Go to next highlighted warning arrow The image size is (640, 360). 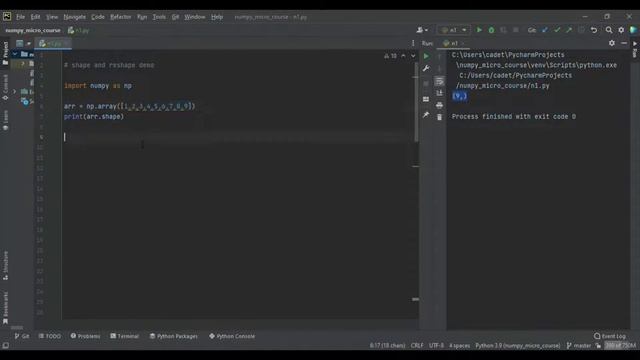(413, 56)
